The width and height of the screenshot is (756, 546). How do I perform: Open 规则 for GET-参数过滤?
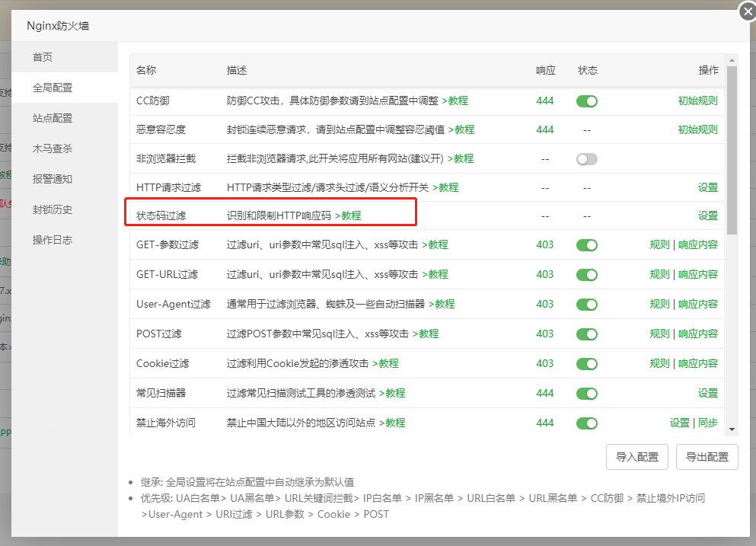tap(659, 244)
